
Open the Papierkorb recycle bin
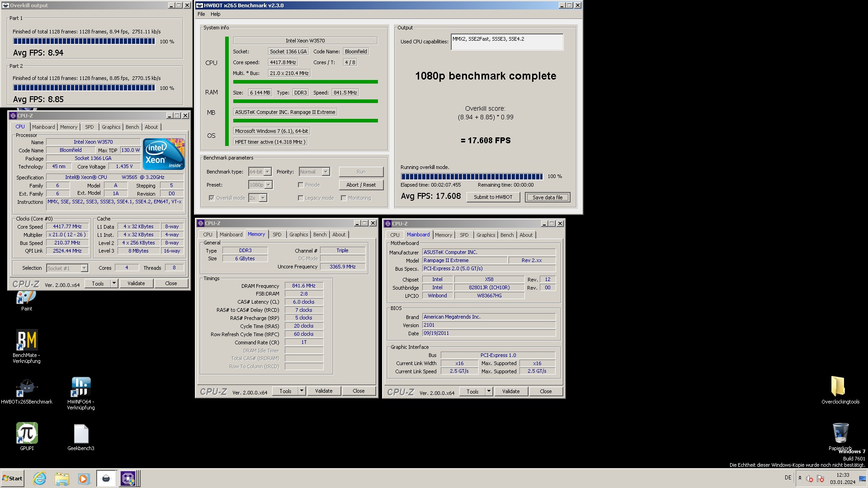click(x=840, y=436)
